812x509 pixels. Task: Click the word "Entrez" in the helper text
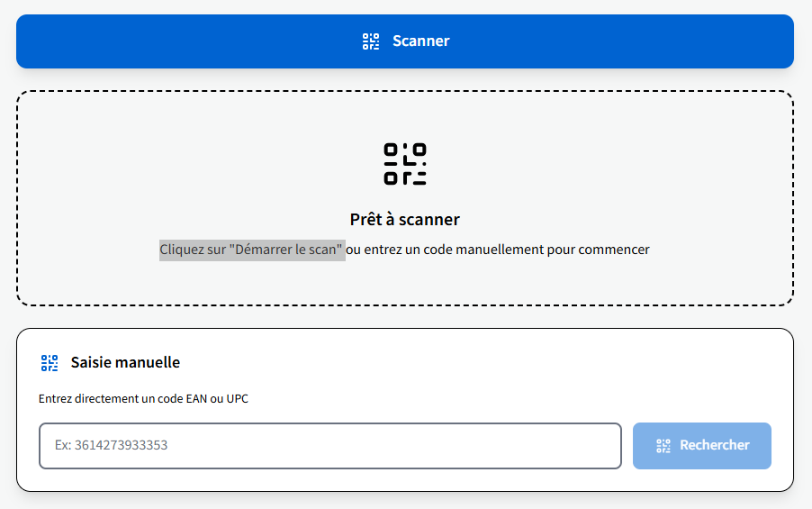click(54, 398)
